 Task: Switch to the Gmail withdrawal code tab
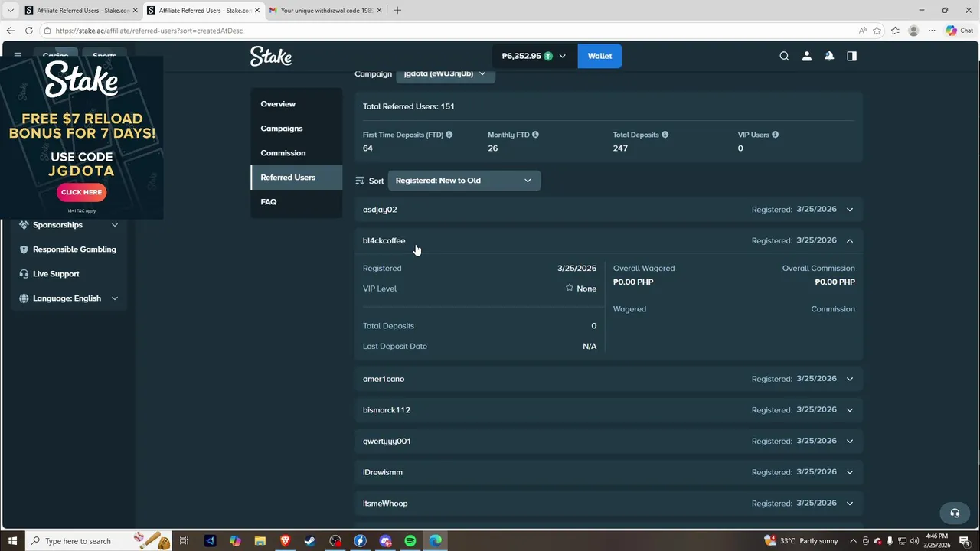pos(325,10)
